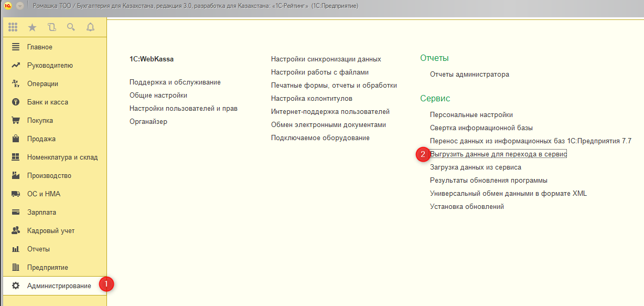Open Подключаемое оборудование settings
Screen dimensions: 644x306
tap(320, 138)
